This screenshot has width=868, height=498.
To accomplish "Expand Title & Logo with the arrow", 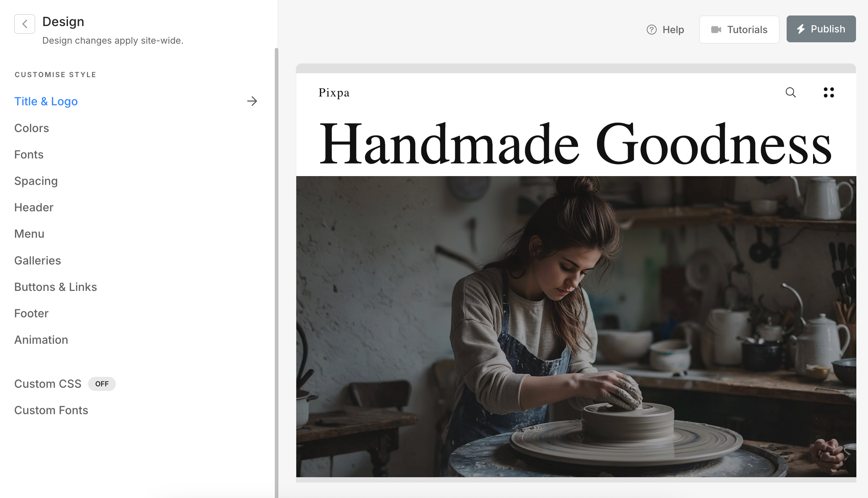I will pyautogui.click(x=252, y=101).
